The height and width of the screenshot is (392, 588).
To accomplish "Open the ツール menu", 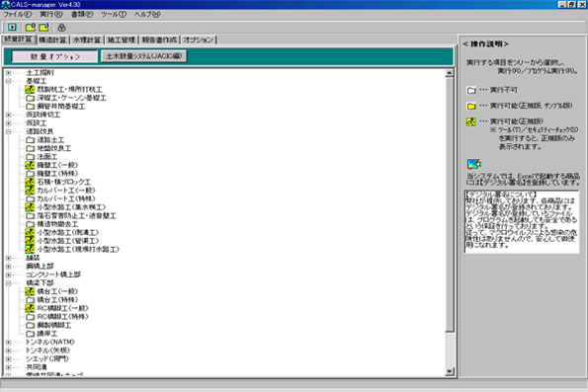I will (114, 14).
